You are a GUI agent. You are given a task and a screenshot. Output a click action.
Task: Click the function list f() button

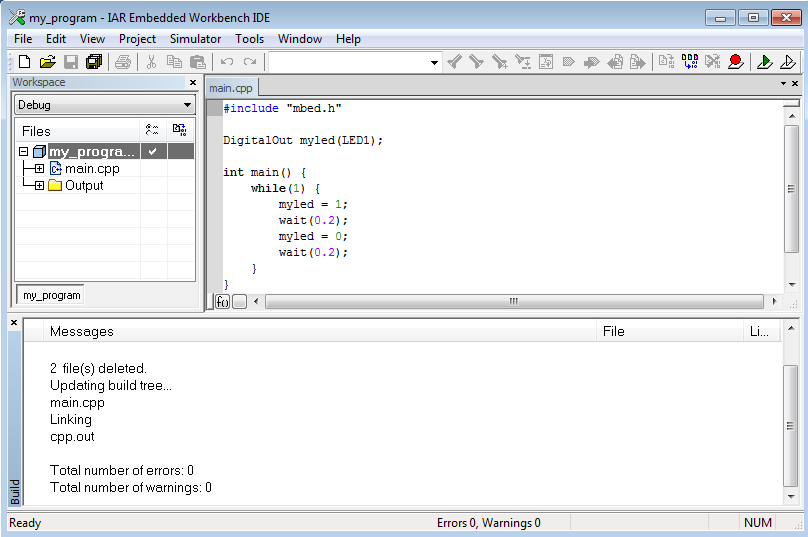(x=223, y=301)
